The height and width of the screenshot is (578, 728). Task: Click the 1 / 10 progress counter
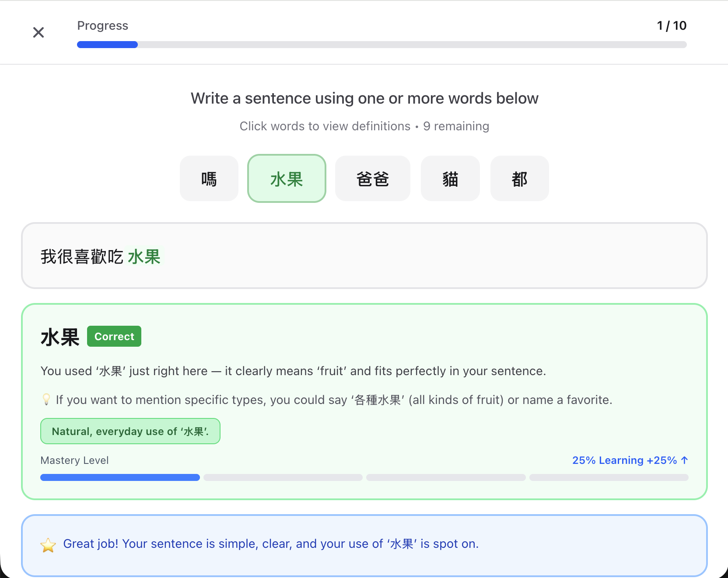coord(672,26)
